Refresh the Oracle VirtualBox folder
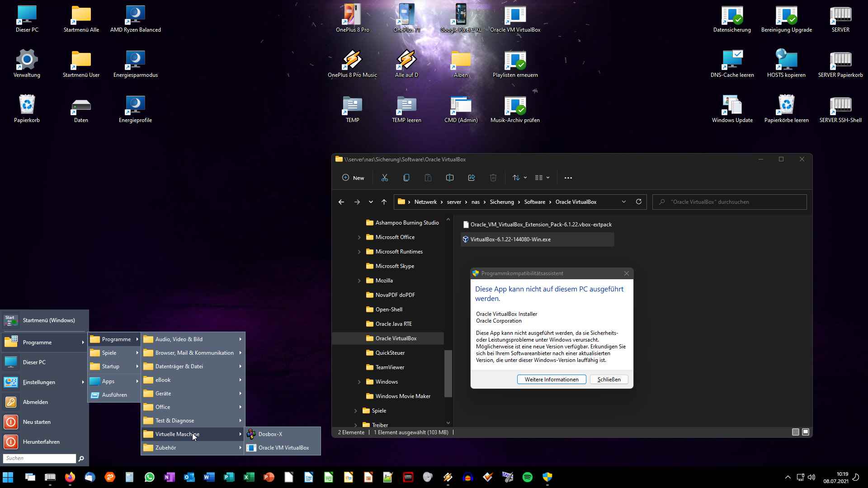The image size is (868, 488). [x=639, y=202]
